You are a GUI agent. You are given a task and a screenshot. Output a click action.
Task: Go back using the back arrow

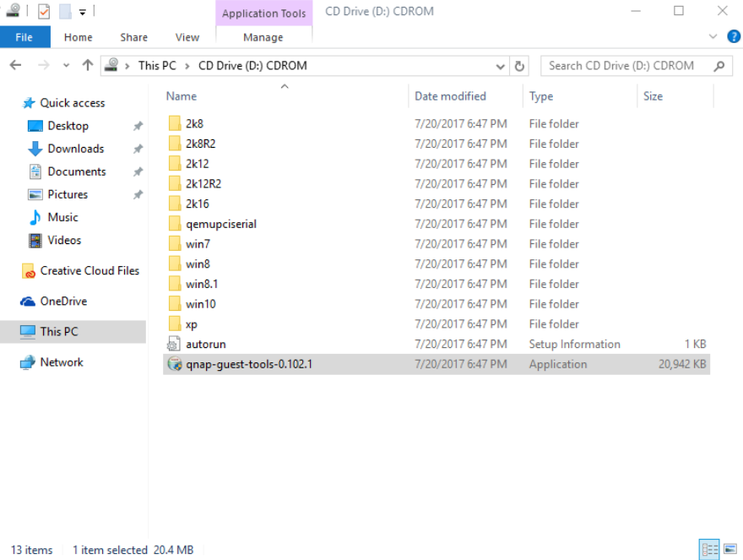(16, 65)
